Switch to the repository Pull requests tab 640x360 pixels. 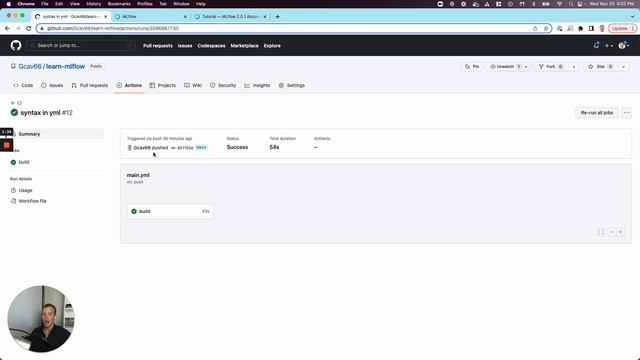pyautogui.click(x=90, y=85)
